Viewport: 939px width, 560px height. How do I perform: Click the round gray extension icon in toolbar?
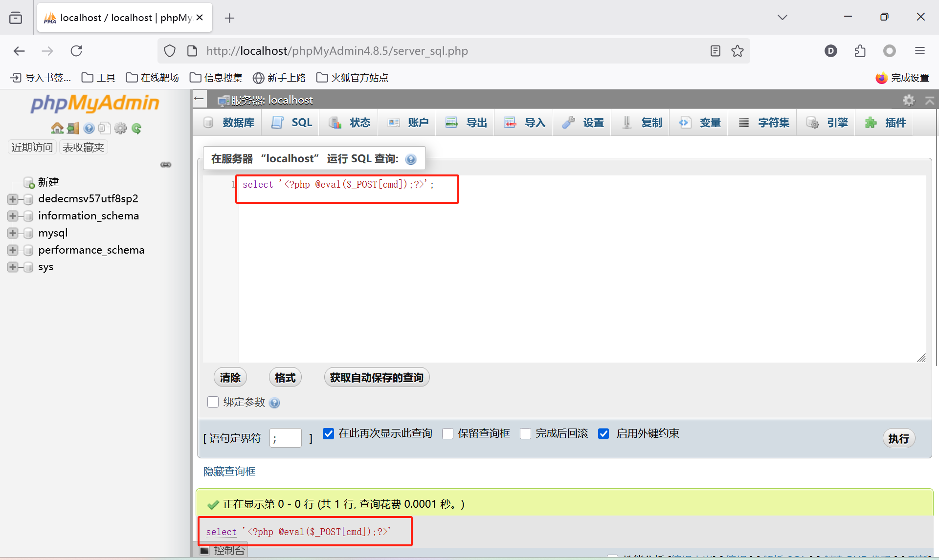click(x=890, y=51)
